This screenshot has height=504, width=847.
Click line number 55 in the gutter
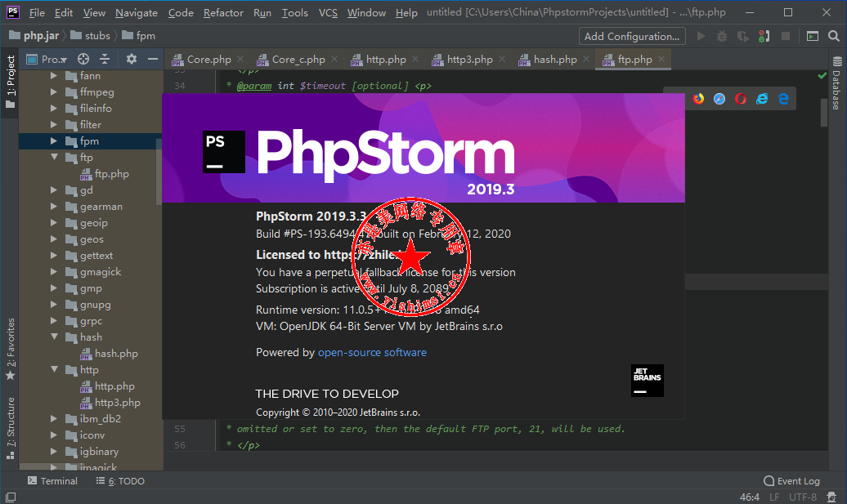tap(179, 429)
